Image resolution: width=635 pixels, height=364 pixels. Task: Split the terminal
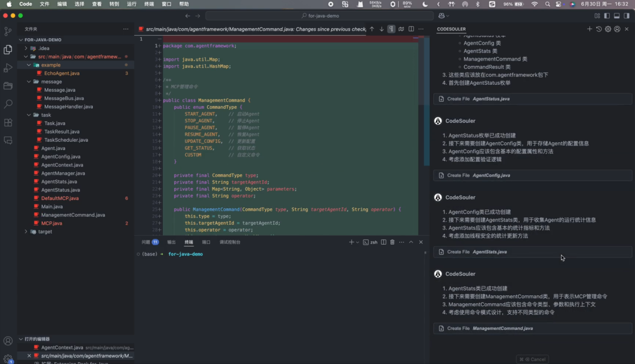(383, 242)
